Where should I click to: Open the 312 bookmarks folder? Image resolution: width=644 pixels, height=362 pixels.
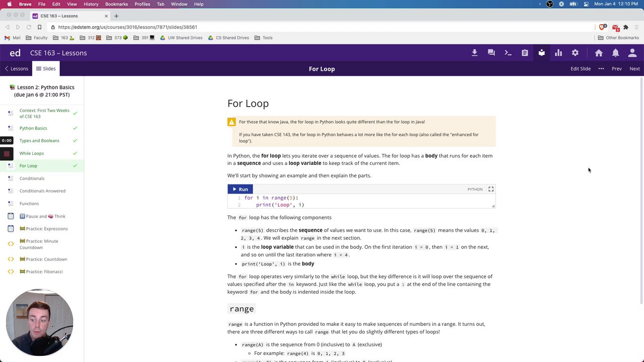pyautogui.click(x=91, y=38)
